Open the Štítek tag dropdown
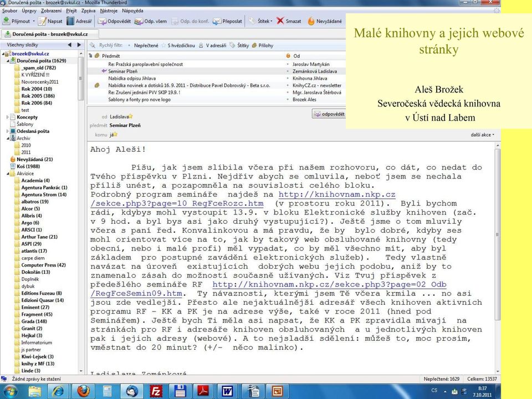The image size is (532, 399). 260,21
